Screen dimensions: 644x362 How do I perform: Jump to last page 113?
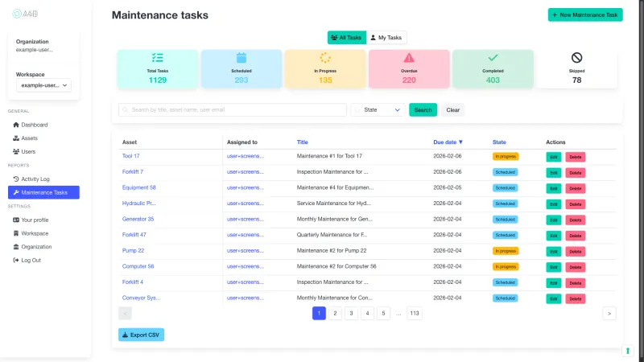pyautogui.click(x=415, y=314)
